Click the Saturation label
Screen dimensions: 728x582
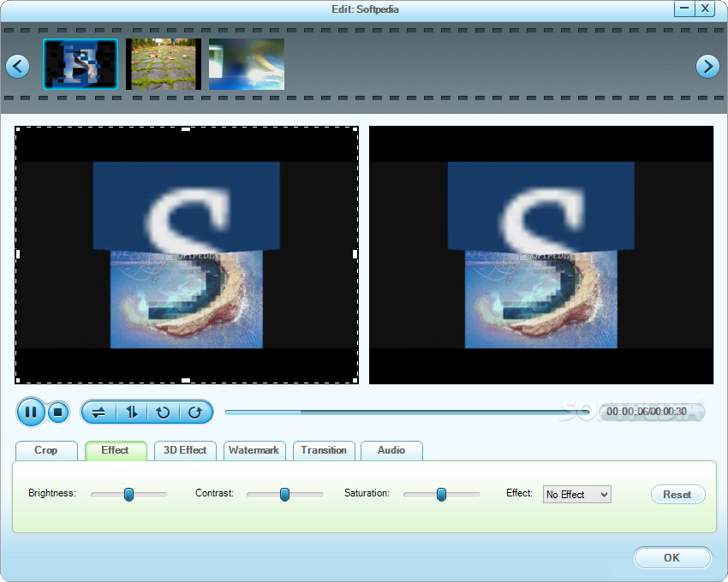[367, 493]
